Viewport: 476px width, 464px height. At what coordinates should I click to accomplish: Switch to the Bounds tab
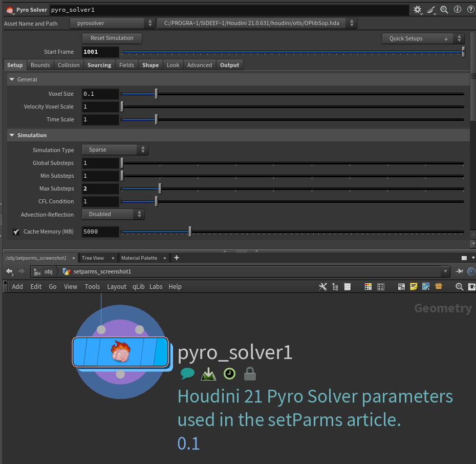[40, 65]
